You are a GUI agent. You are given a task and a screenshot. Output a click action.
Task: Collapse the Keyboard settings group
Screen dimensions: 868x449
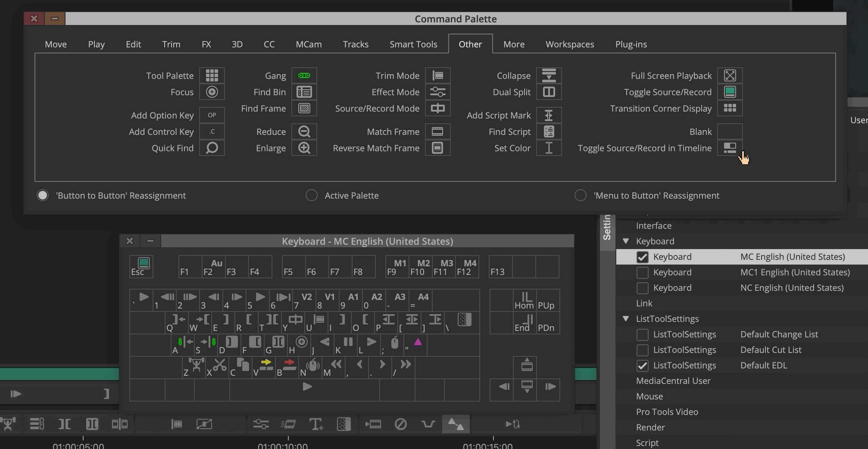(x=626, y=241)
